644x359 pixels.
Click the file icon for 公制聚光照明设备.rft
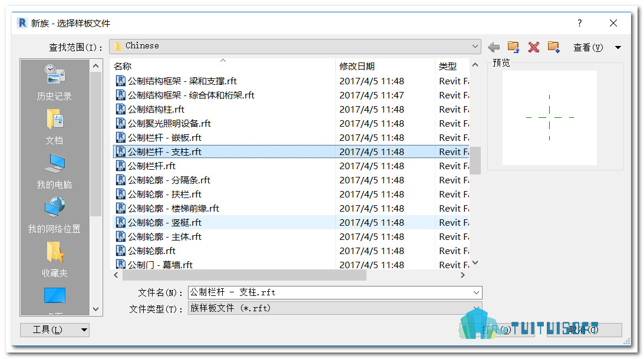click(120, 123)
